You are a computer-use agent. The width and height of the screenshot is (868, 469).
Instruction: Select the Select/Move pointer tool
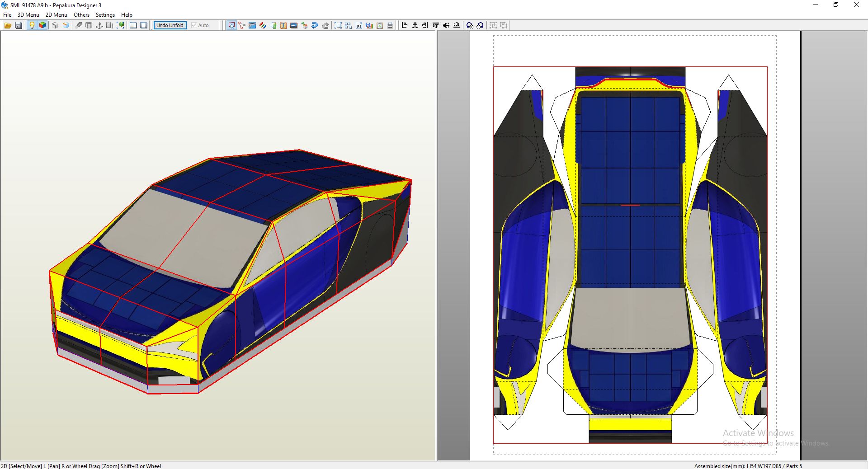(231, 25)
